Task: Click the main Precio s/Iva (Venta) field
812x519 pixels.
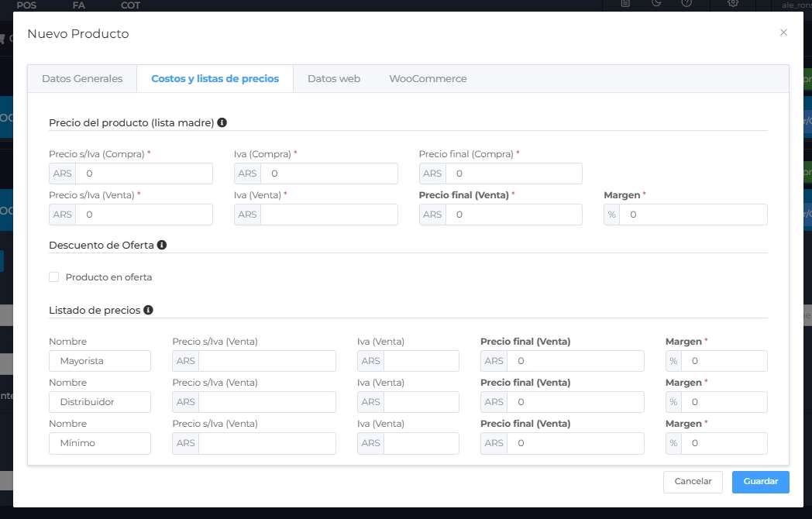Action: pyautogui.click(x=144, y=215)
